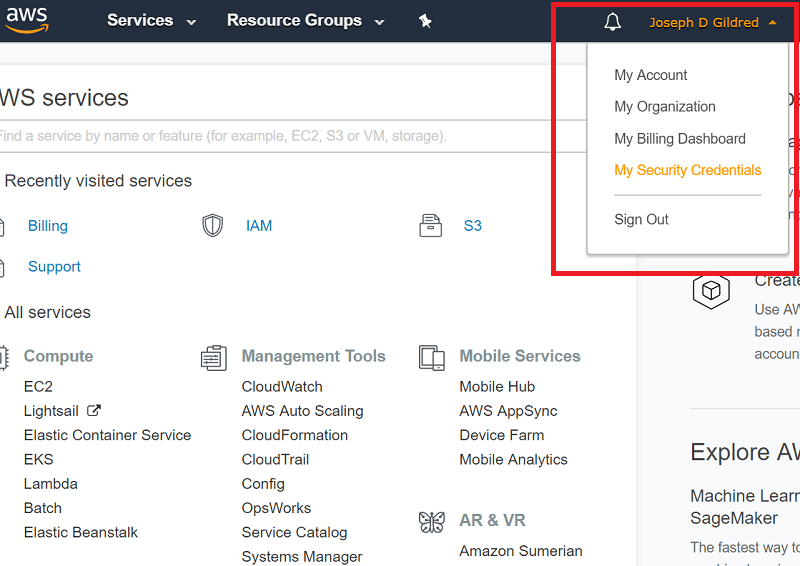
Task: Click the Compute category heading
Action: coord(58,356)
